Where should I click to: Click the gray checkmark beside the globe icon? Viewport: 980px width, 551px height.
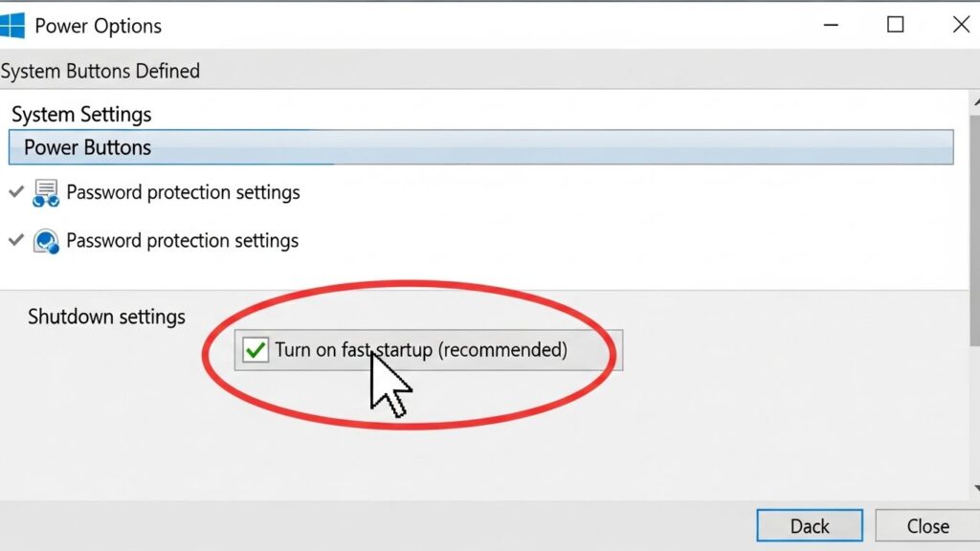pyautogui.click(x=15, y=240)
